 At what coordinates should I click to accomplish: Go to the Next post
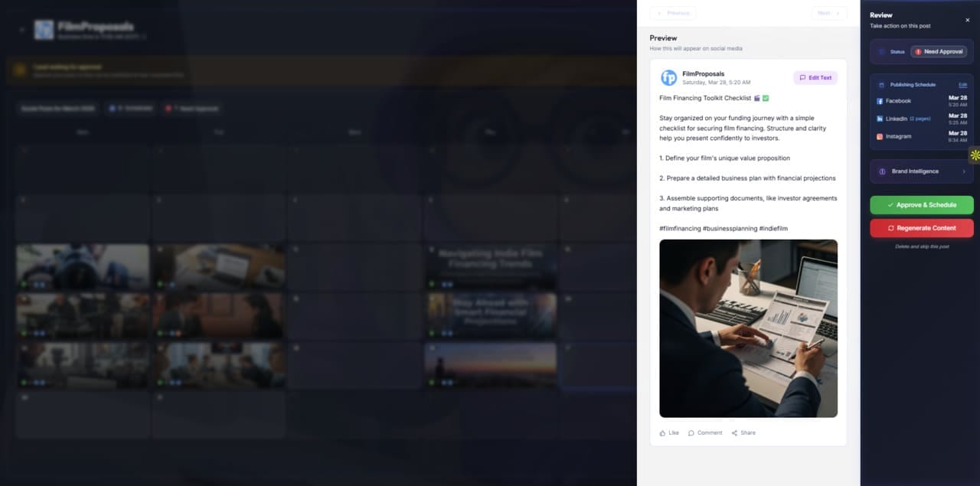(829, 13)
